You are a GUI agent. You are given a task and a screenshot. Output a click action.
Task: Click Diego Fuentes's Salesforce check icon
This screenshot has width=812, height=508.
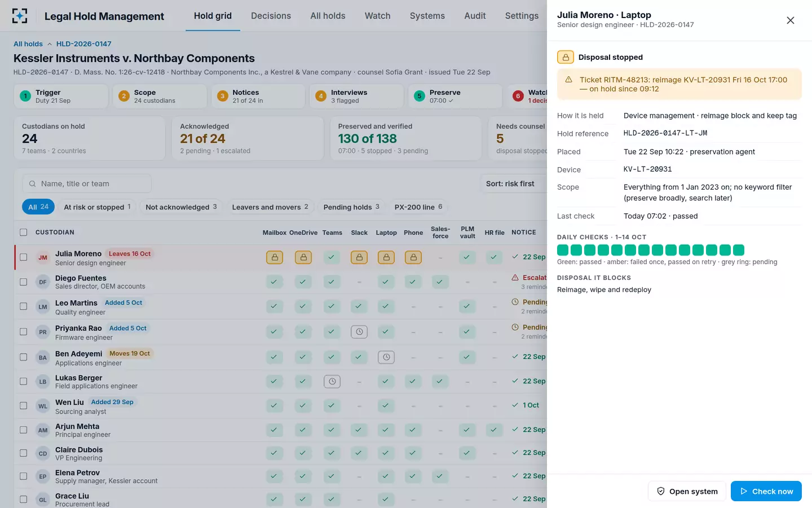pos(440,282)
